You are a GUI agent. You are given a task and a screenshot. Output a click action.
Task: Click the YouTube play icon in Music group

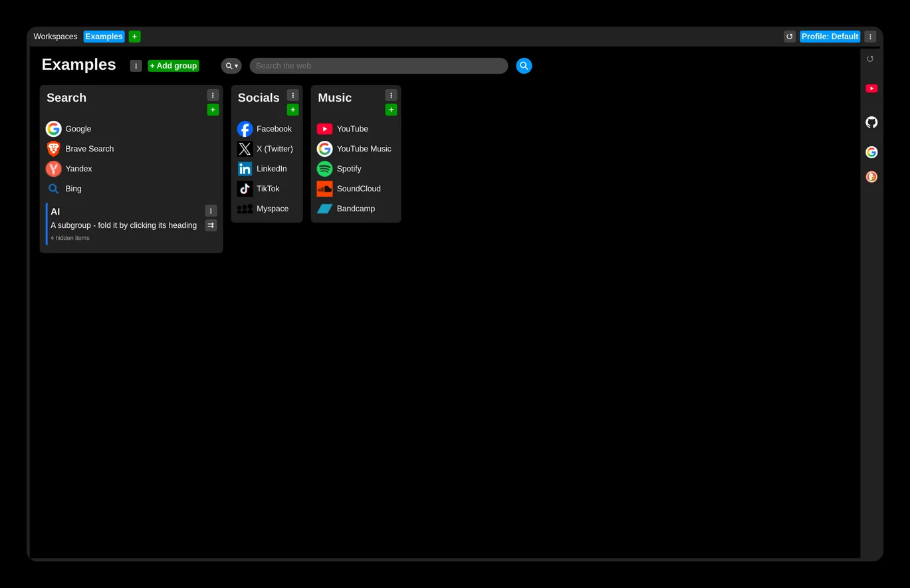(x=325, y=129)
